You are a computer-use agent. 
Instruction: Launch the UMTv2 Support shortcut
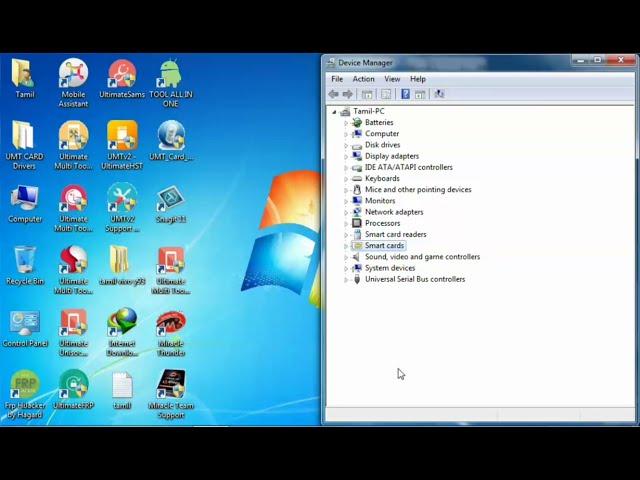122,208
